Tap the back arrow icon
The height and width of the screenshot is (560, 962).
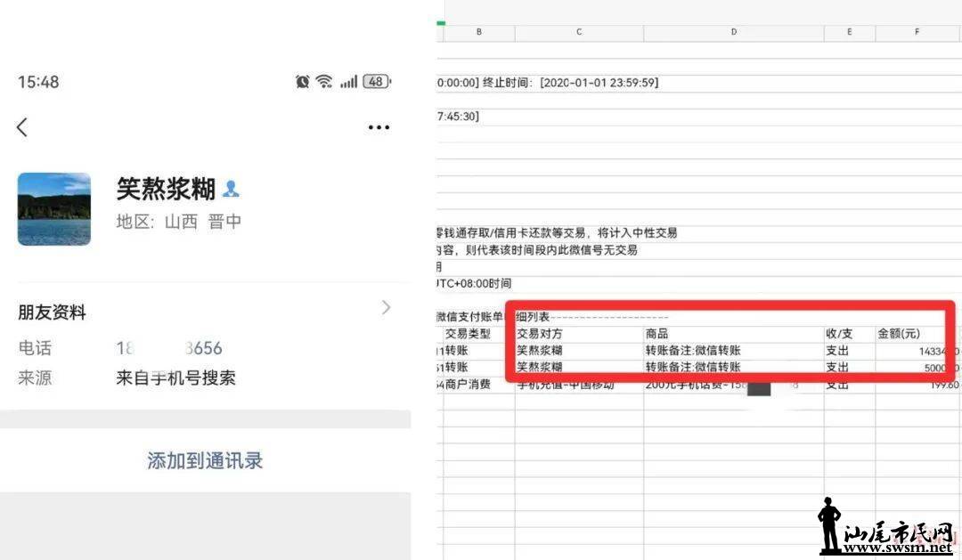[x=22, y=127]
